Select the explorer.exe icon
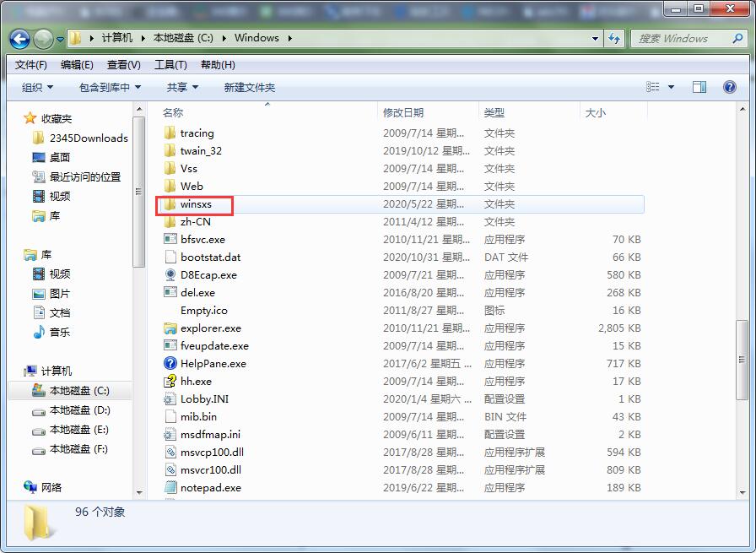This screenshot has width=756, height=553. point(170,328)
